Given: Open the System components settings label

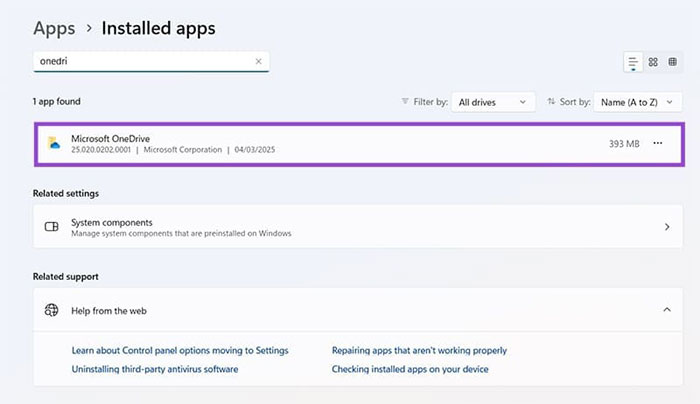Looking at the screenshot, I should (x=111, y=222).
